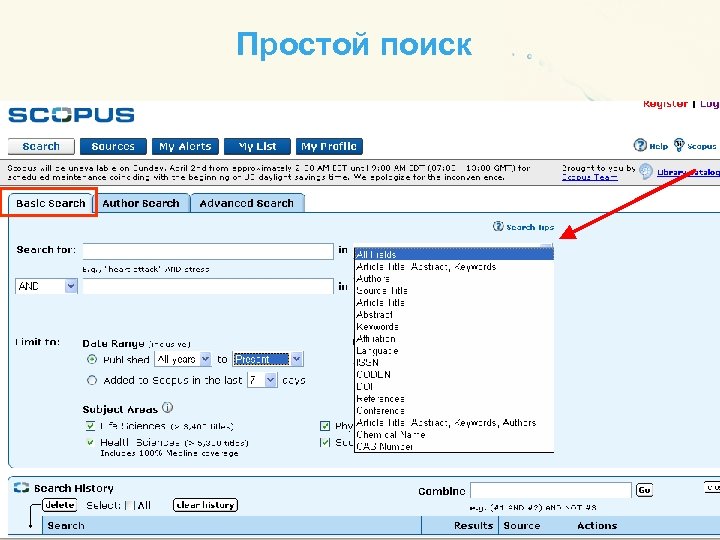Switch to the Basic Search tab
720x540 pixels.
(51, 203)
